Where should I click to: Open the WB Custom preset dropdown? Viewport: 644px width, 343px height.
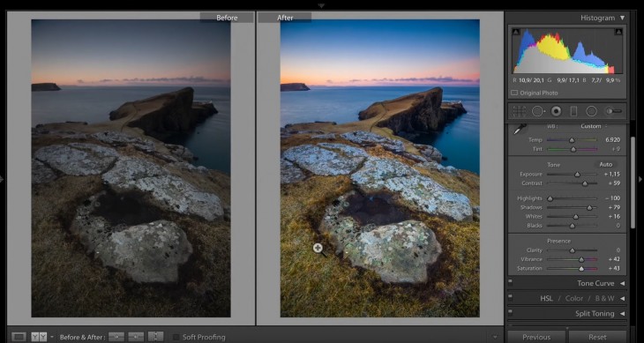click(594, 126)
